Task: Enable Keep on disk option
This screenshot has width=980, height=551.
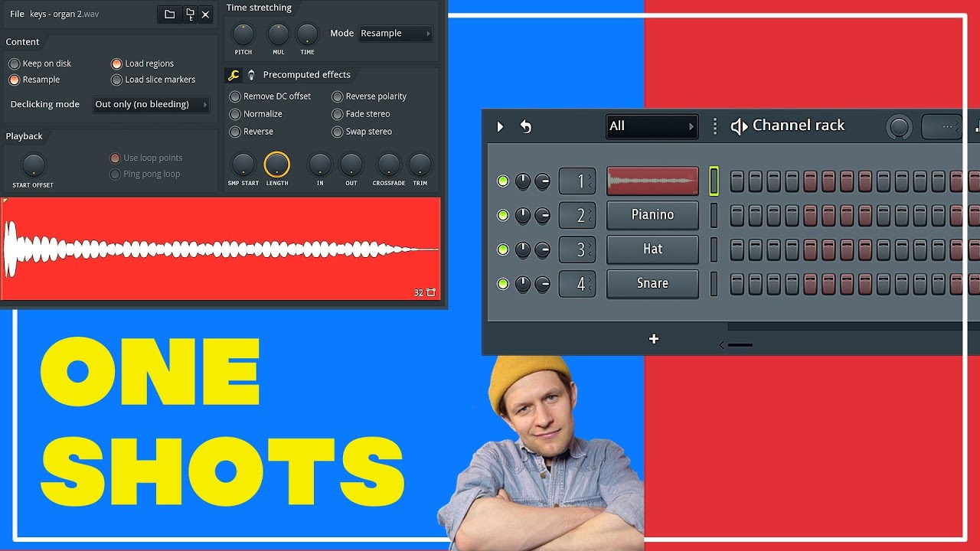Action: (x=40, y=64)
